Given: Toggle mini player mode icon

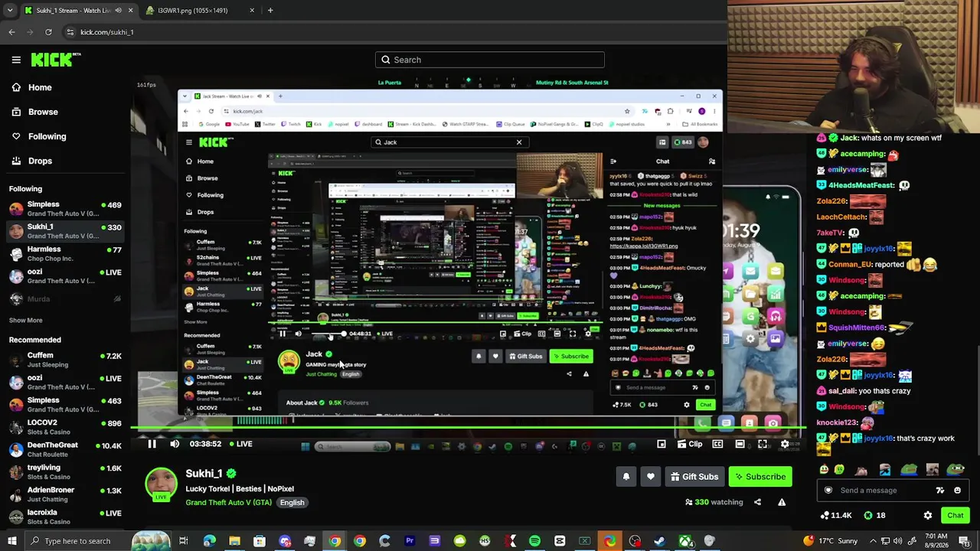Looking at the screenshot, I should pyautogui.click(x=661, y=444).
